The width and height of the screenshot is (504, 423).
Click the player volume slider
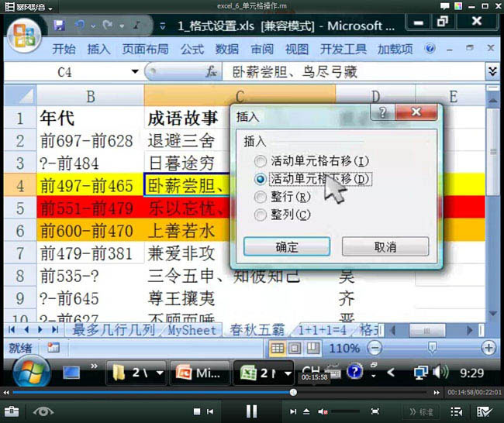[x=345, y=411]
